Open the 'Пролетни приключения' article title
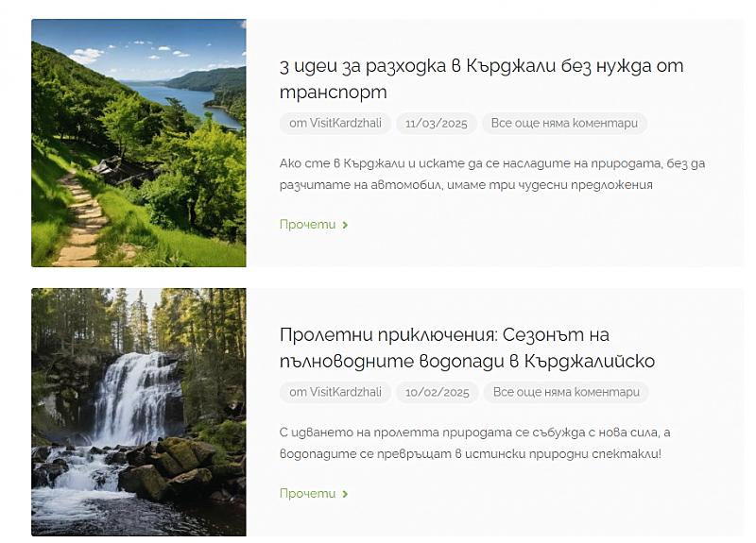 coord(467,348)
